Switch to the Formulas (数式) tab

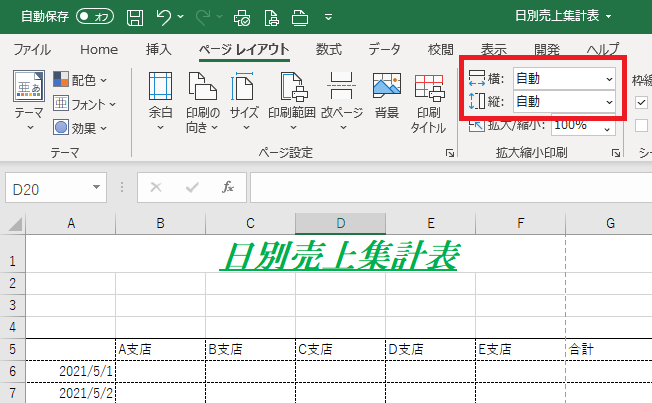coord(328,49)
